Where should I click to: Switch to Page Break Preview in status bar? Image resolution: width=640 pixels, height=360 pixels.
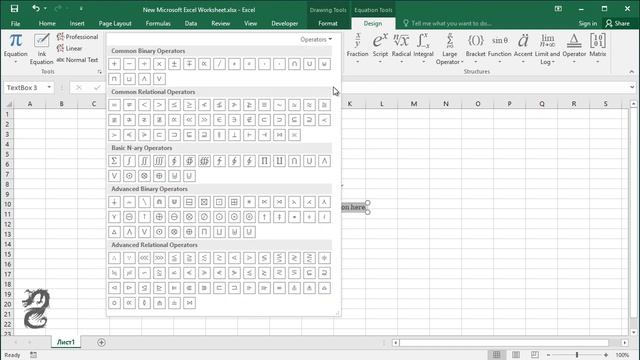[x=535, y=355]
